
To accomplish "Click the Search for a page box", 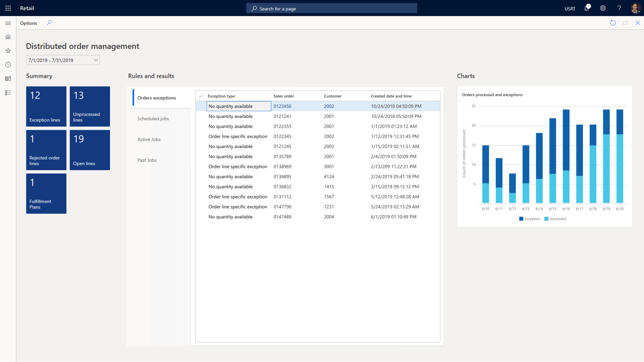I will pyautogui.click(x=332, y=8).
